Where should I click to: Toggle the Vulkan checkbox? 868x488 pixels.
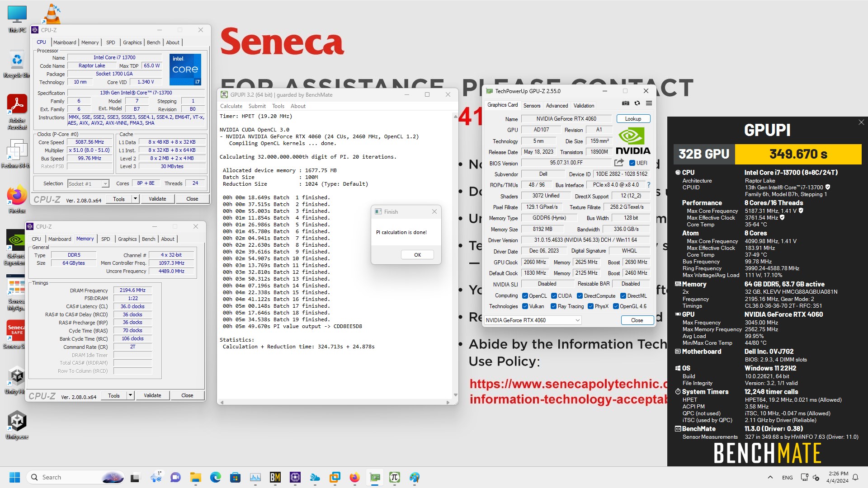525,306
